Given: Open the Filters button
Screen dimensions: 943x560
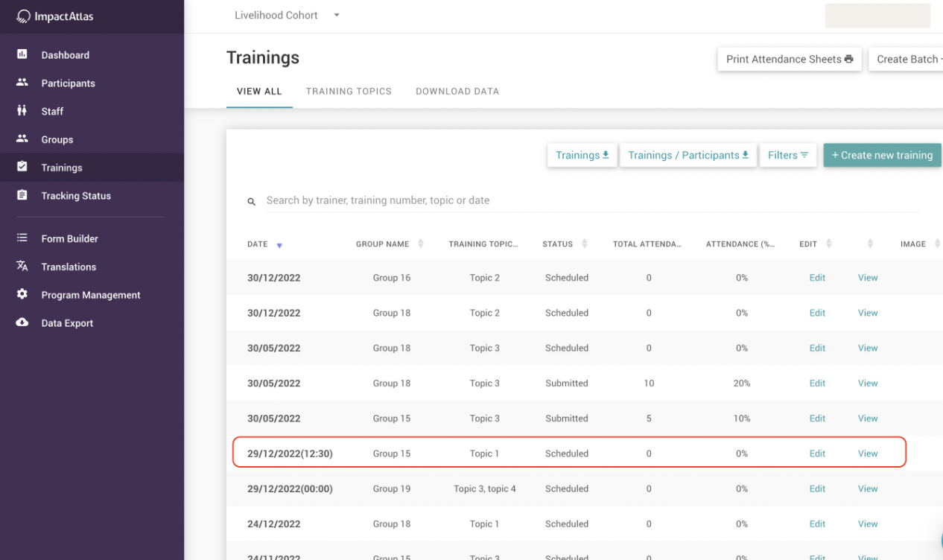Looking at the screenshot, I should click(788, 155).
